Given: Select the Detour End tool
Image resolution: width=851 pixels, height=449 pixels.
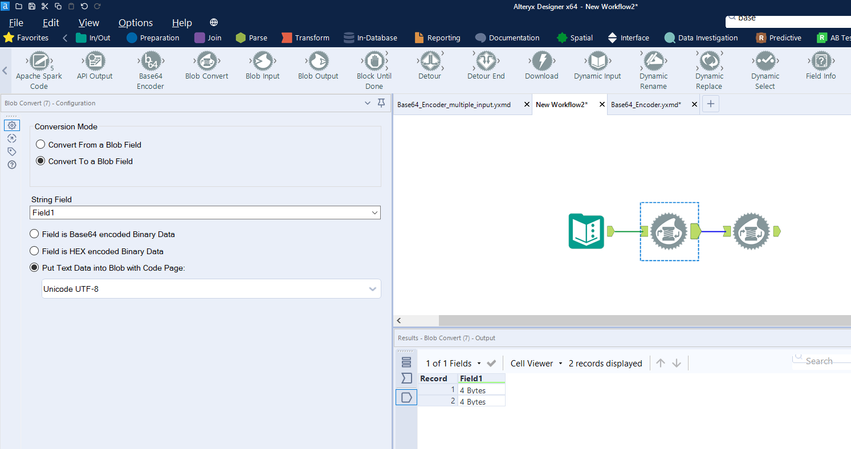Looking at the screenshot, I should click(486, 66).
